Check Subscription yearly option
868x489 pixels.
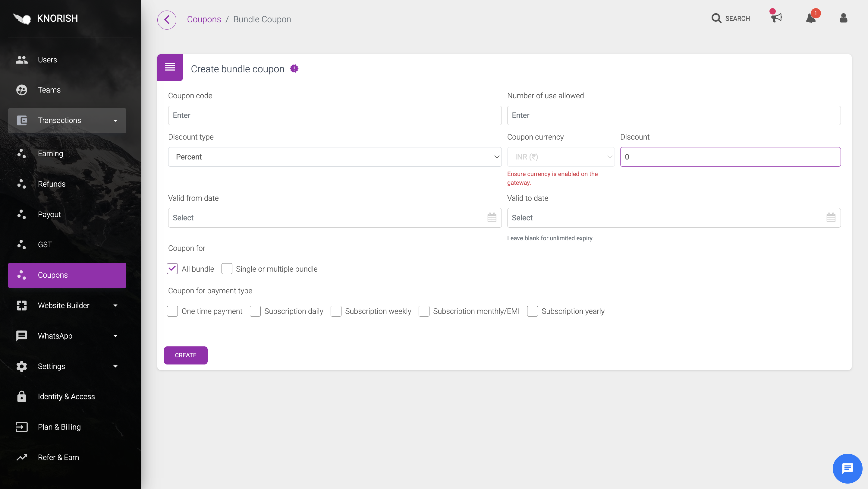pyautogui.click(x=532, y=311)
